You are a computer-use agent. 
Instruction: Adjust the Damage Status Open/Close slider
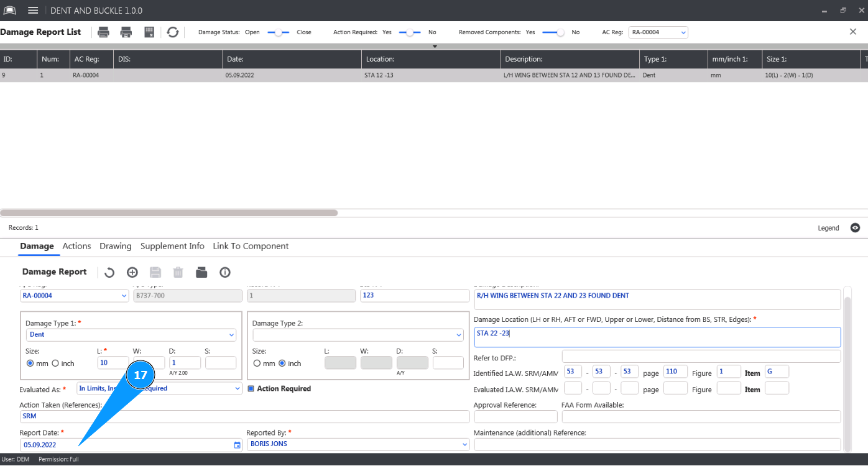(x=279, y=32)
